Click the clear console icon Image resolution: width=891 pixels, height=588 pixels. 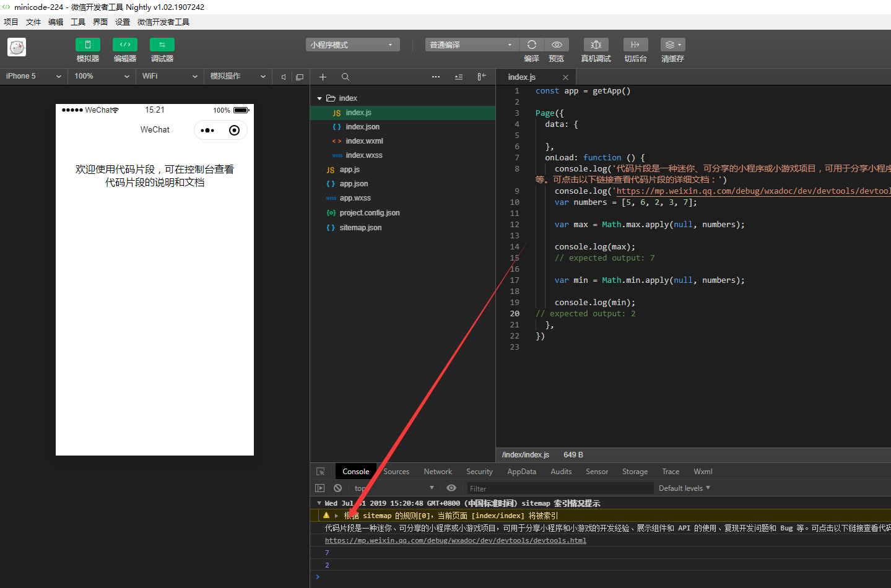338,488
